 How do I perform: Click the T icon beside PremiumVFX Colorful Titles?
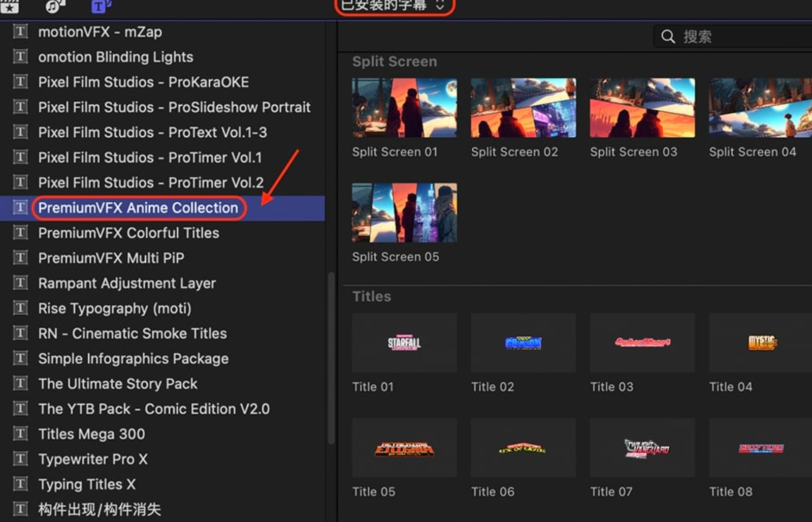[20, 232]
